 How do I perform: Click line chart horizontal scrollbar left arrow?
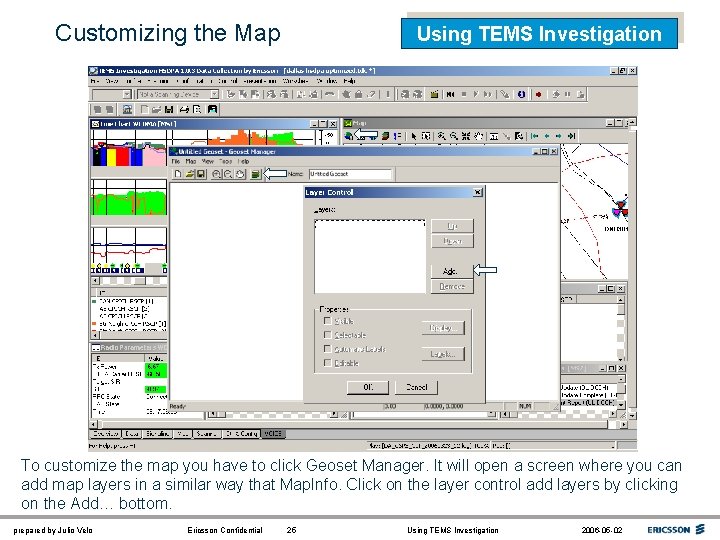[x=96, y=281]
